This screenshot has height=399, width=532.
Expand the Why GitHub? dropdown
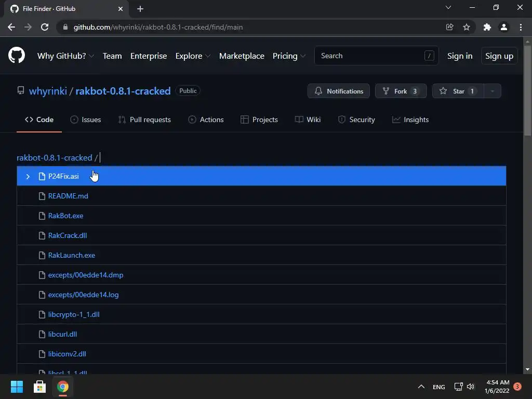tap(65, 56)
